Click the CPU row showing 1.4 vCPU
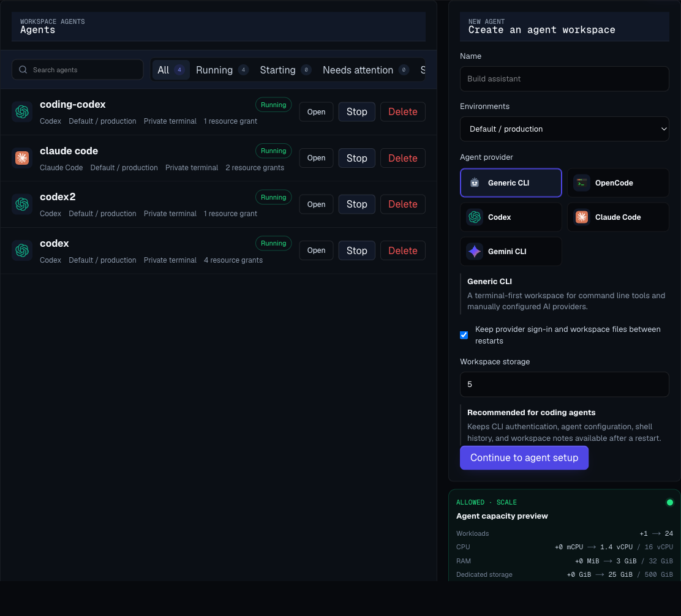This screenshot has width=681, height=616. pos(564,547)
